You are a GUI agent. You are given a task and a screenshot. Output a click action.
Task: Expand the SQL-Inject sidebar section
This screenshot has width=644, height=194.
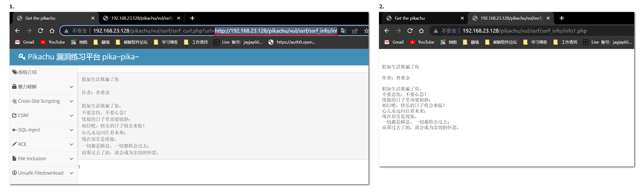pos(43,130)
